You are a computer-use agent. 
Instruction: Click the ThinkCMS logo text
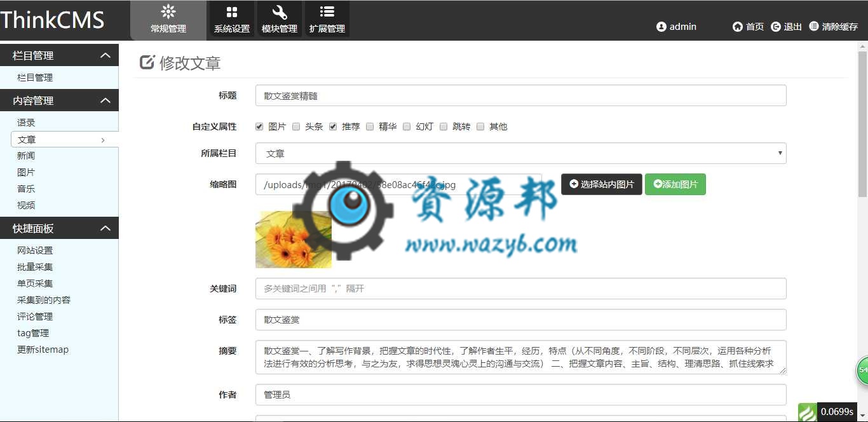pos(52,20)
